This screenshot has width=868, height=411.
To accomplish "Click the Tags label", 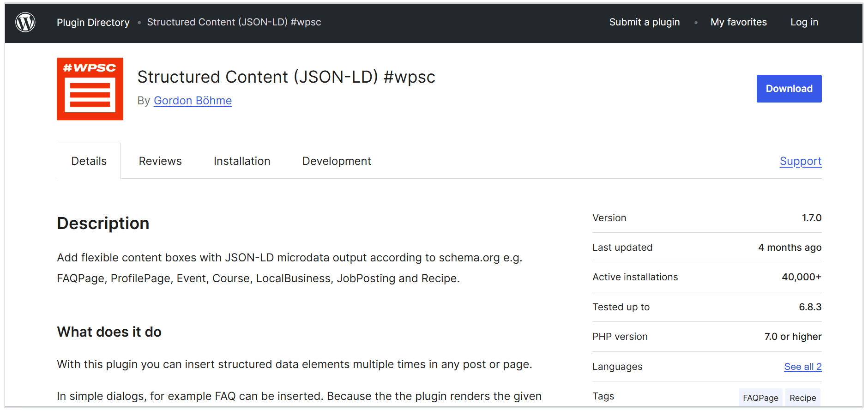I will (603, 396).
